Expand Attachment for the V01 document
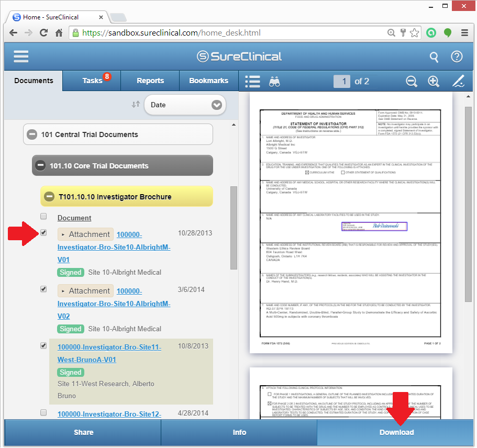 point(85,234)
